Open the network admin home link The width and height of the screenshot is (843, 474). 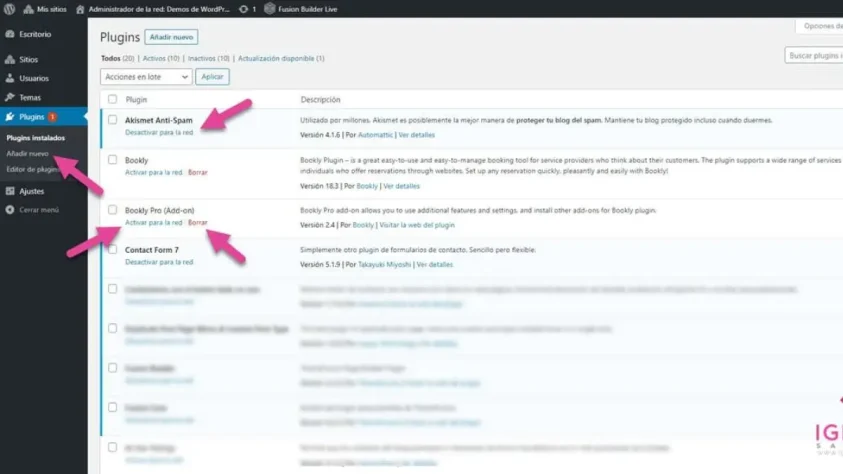(153, 9)
